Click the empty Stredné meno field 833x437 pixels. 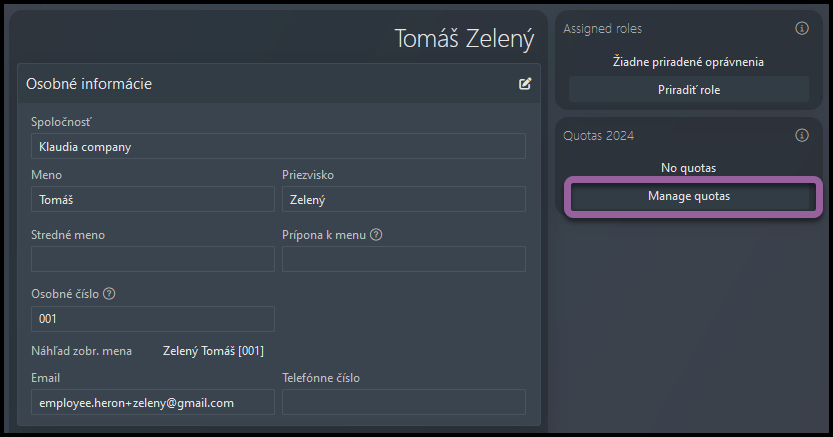click(153, 259)
